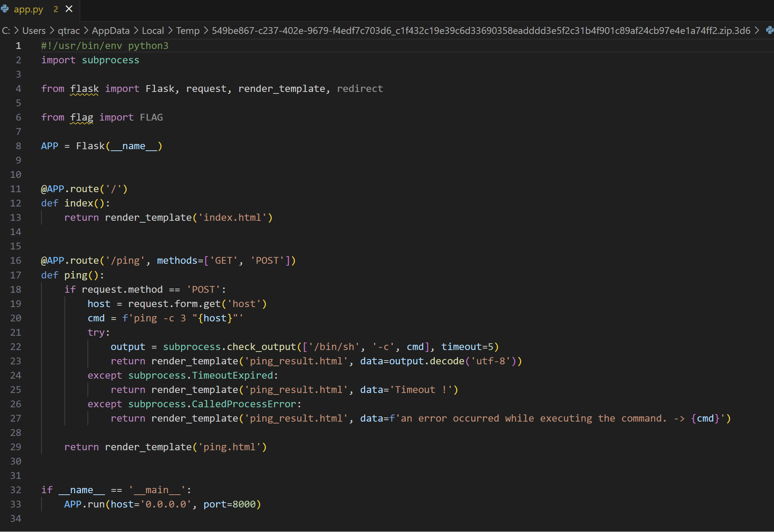Image resolution: width=774 pixels, height=532 pixels.
Task: Close the app.py editor tab
Action: point(69,9)
